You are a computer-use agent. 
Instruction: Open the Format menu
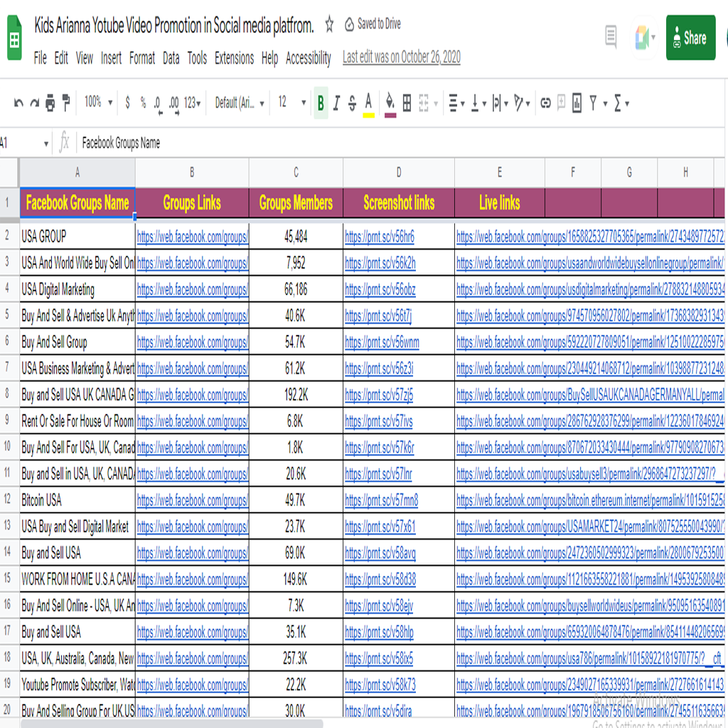point(142,58)
